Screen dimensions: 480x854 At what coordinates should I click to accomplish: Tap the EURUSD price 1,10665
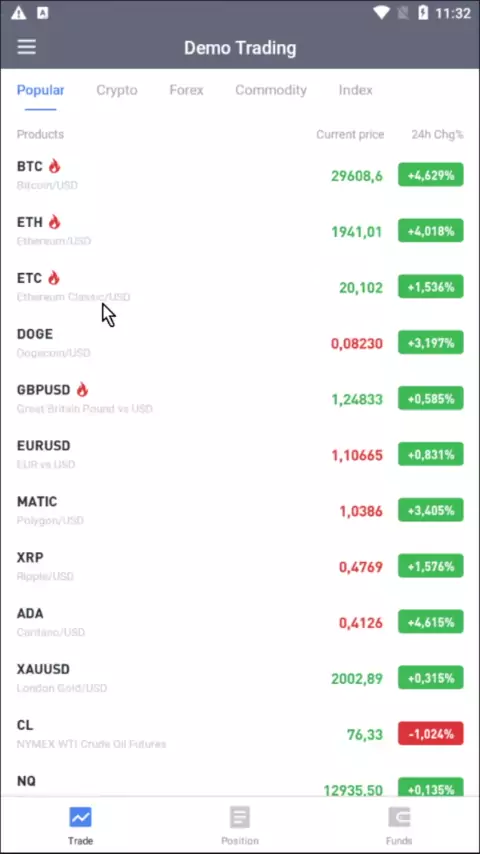pos(357,455)
